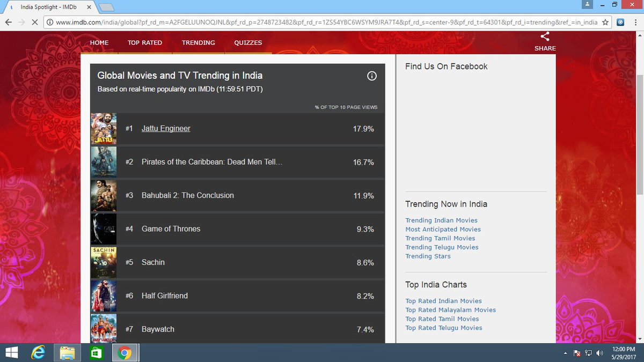Open Most Anticipated Movies link
The height and width of the screenshot is (362, 644).
click(x=443, y=230)
